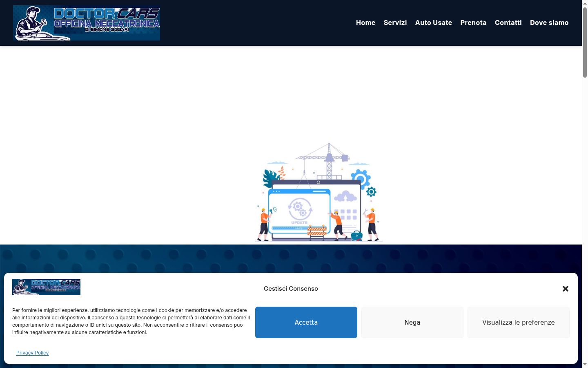Open Visualizza le preferenze
The height and width of the screenshot is (368, 588).
click(x=519, y=322)
